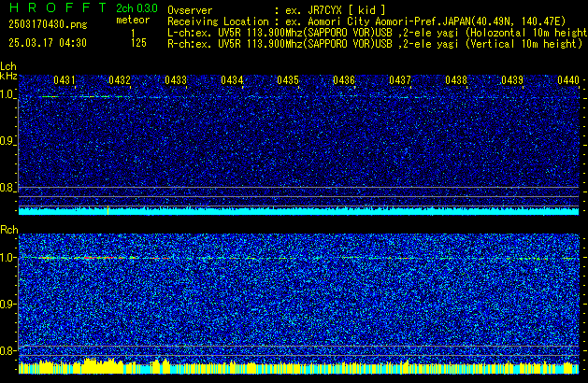Click the HROFFT title text
This screenshot has height=383, width=588.
tap(58, 7)
